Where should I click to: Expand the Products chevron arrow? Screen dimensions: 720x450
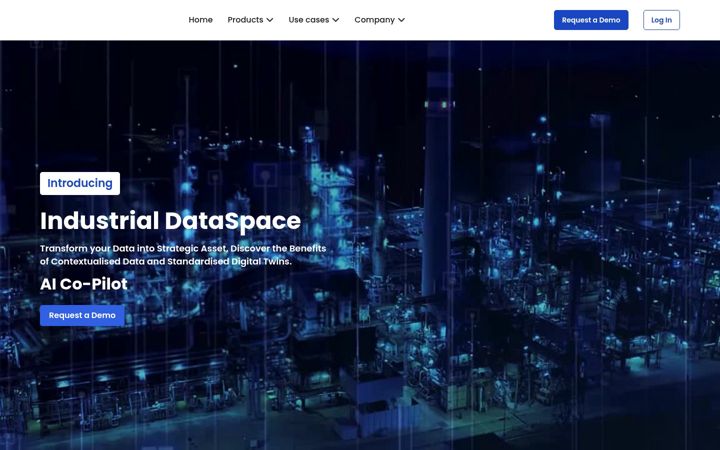[x=270, y=20]
